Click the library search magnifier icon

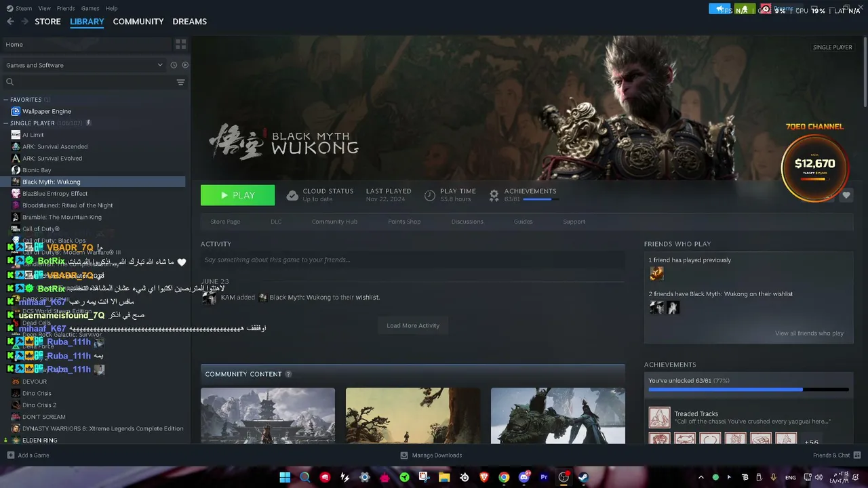click(x=9, y=82)
